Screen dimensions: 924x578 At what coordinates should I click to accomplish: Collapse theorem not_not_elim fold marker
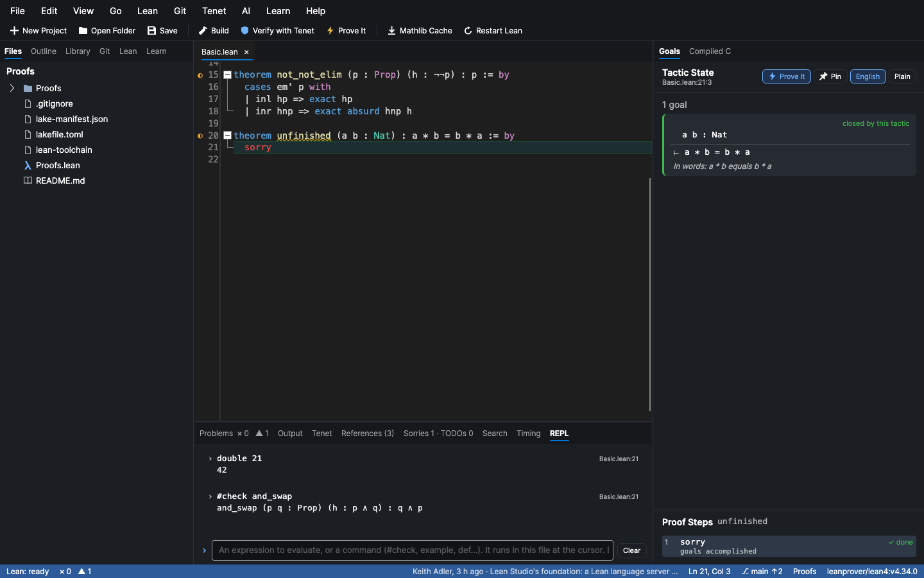(227, 75)
